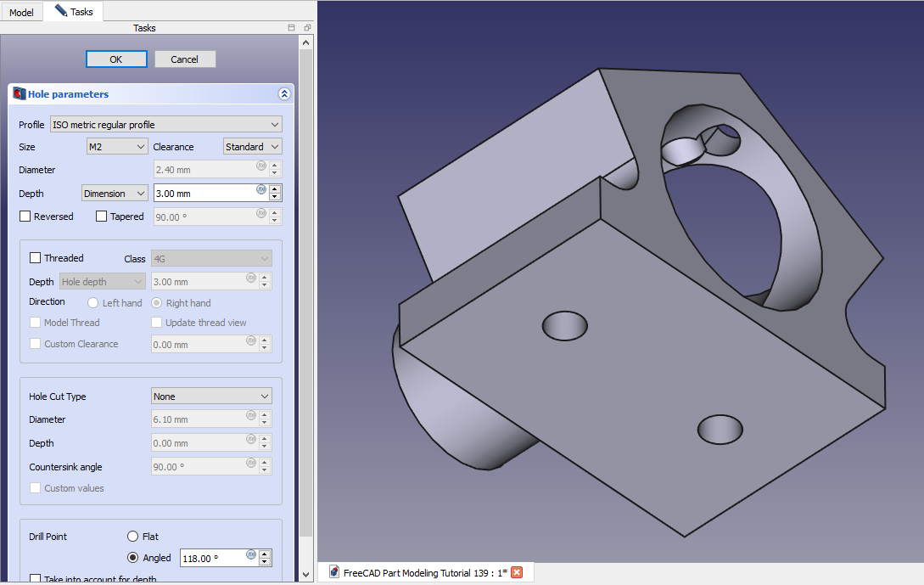Click the left Tasks panel title bar icon

coord(291,28)
